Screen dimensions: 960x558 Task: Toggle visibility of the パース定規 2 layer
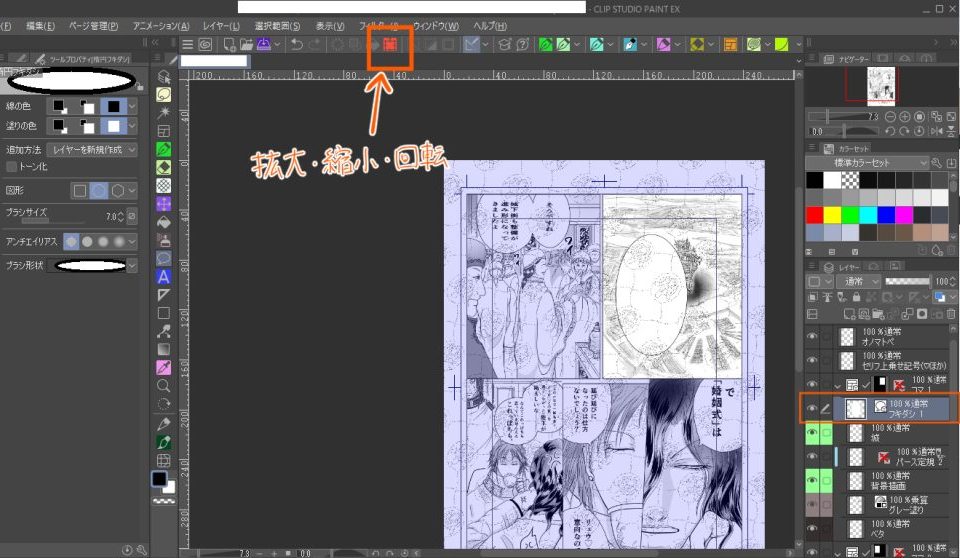[x=812, y=456]
